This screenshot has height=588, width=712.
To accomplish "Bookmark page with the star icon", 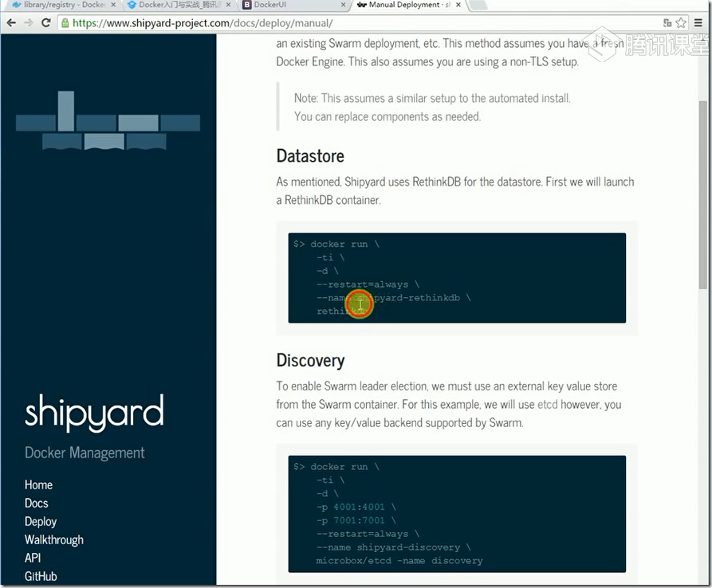I will click(x=681, y=22).
